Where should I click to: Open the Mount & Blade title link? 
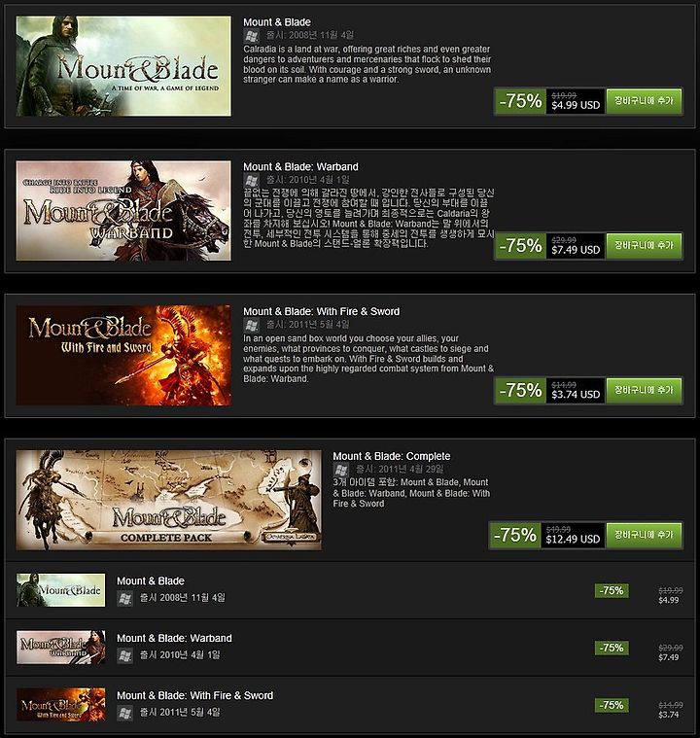pos(277,22)
